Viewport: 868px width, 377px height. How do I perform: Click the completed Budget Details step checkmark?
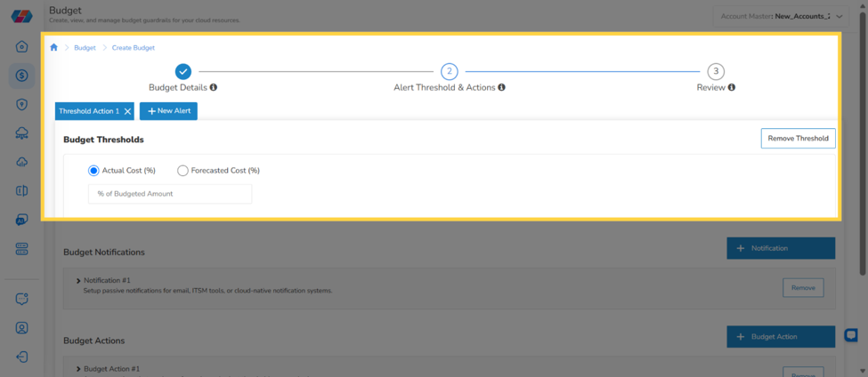183,71
